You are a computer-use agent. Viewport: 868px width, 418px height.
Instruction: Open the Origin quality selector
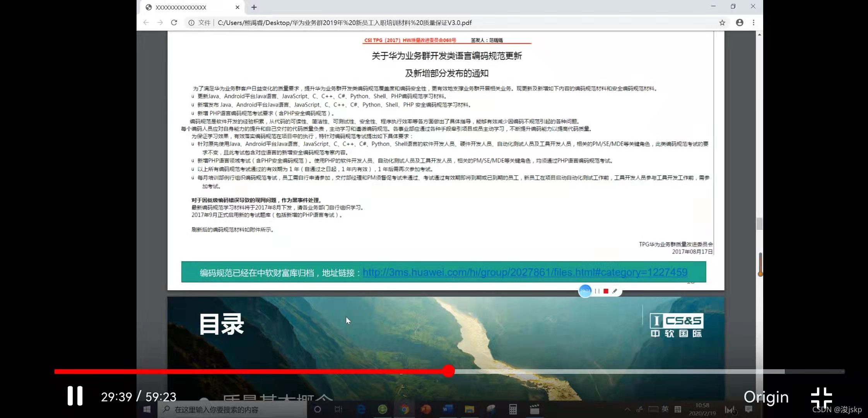coord(766,397)
